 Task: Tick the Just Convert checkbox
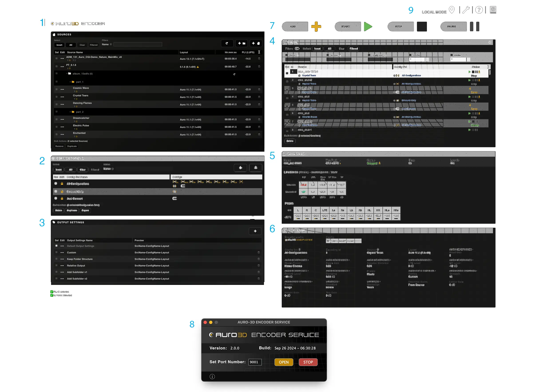[x=55, y=198]
